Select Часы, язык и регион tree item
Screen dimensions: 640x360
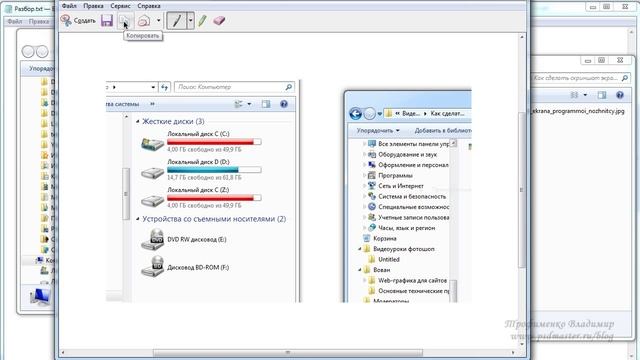(x=407, y=228)
